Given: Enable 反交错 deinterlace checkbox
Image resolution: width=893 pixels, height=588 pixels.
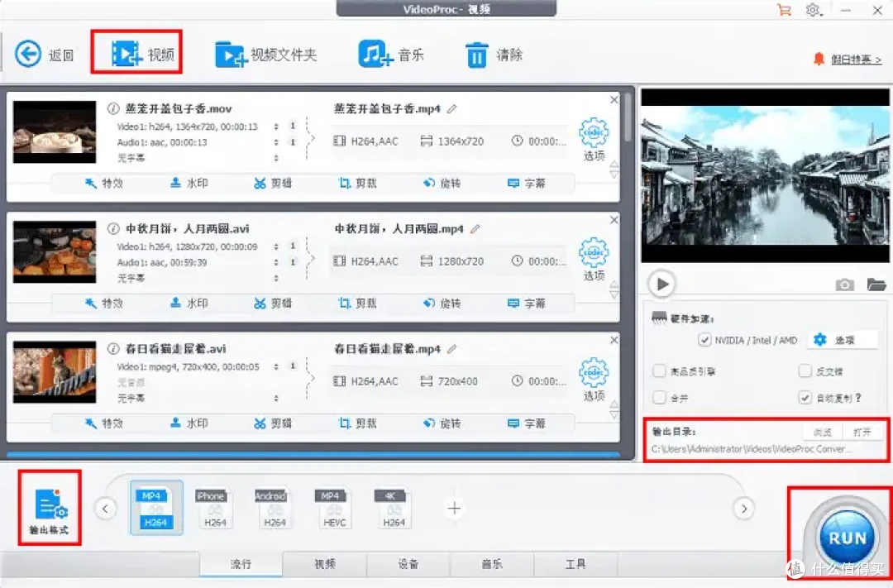Looking at the screenshot, I should [x=805, y=371].
